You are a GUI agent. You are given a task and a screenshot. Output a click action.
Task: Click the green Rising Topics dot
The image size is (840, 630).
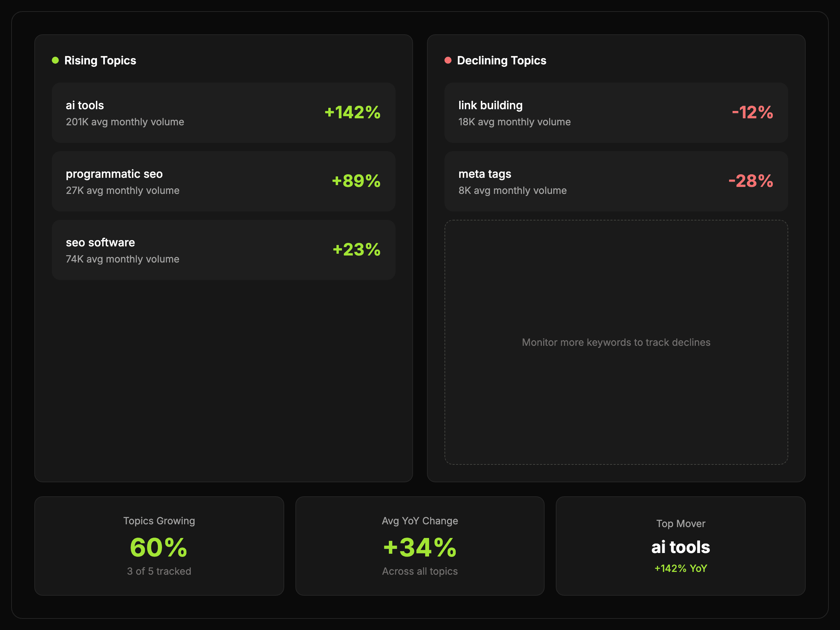click(55, 61)
